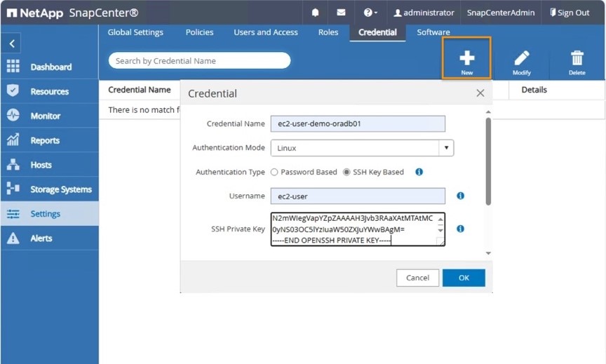Open the Alerts warning triangle icon
The image size is (606, 364).
13,238
